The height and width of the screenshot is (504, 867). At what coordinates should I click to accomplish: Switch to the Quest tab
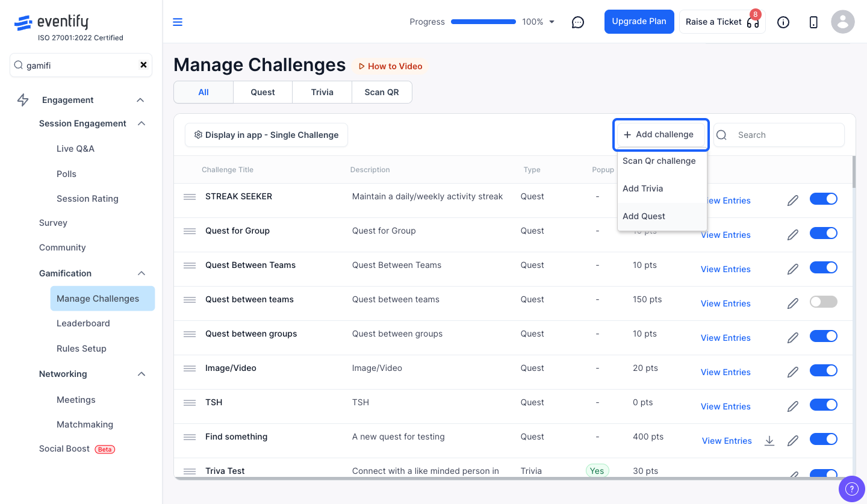point(263,92)
